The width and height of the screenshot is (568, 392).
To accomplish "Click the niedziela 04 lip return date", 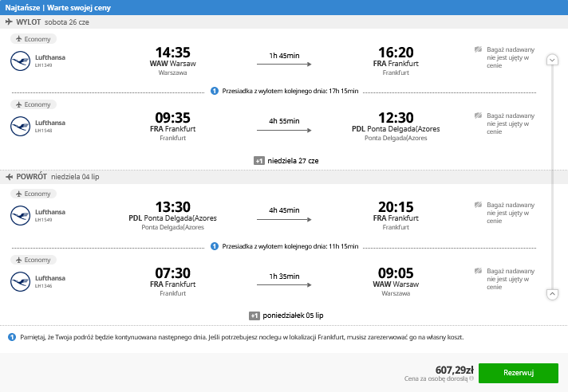I will click(x=75, y=177).
